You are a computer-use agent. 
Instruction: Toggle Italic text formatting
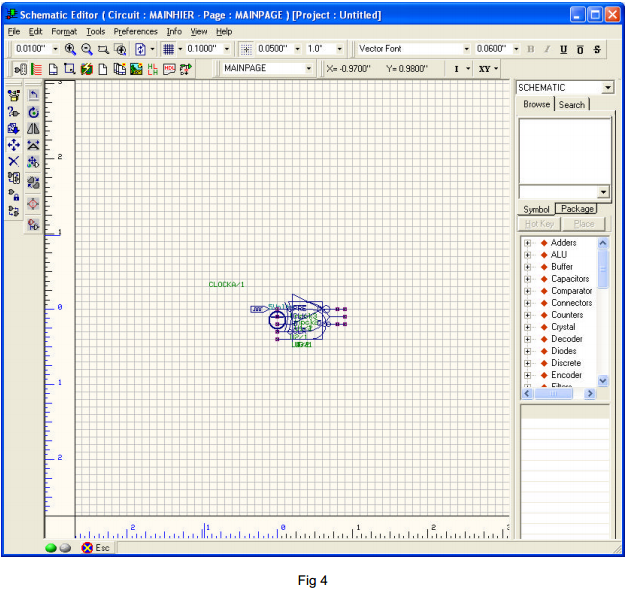click(x=547, y=49)
